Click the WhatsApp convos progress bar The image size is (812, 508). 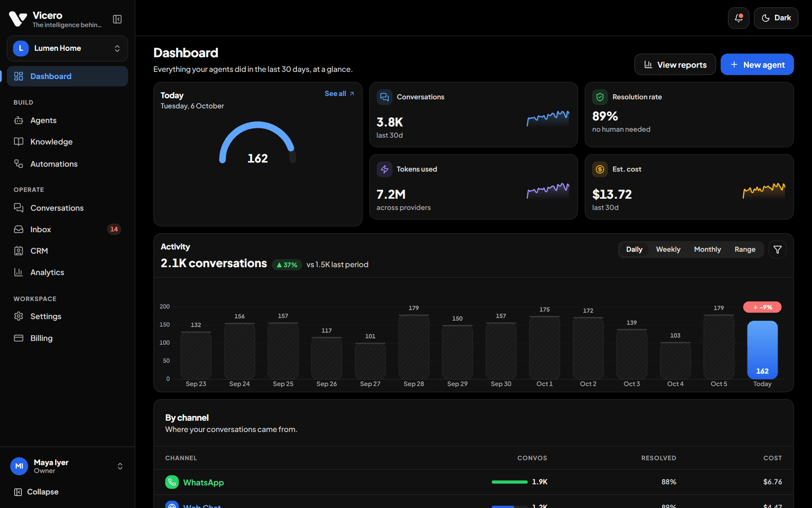510,482
